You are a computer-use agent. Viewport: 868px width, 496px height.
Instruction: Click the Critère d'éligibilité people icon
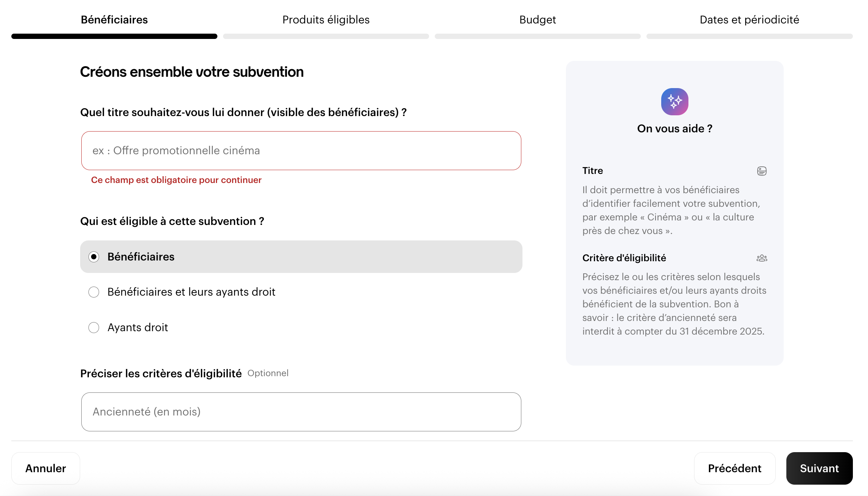pos(762,258)
